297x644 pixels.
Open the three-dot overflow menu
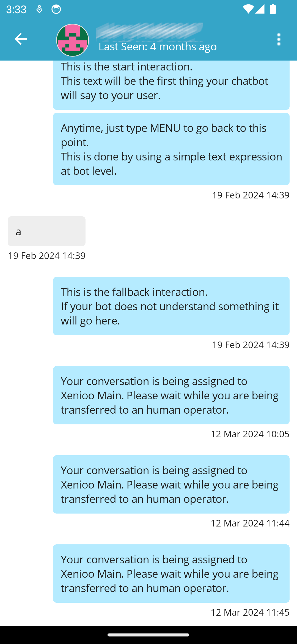pos(279,40)
